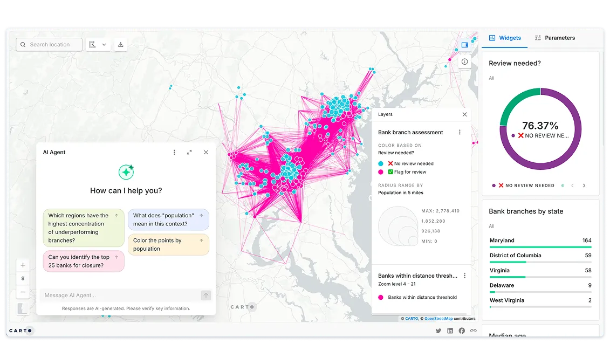The height and width of the screenshot is (364, 610).
Task: Open Bank branch assessment layer options
Action: tap(460, 132)
